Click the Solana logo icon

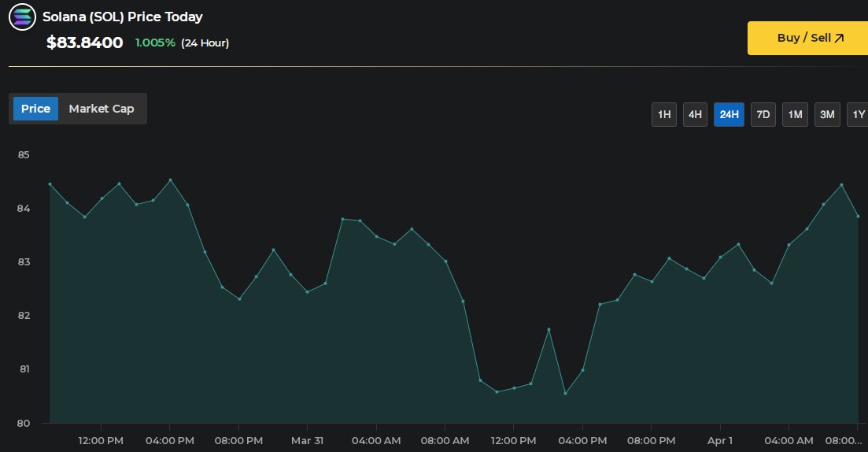[x=22, y=17]
